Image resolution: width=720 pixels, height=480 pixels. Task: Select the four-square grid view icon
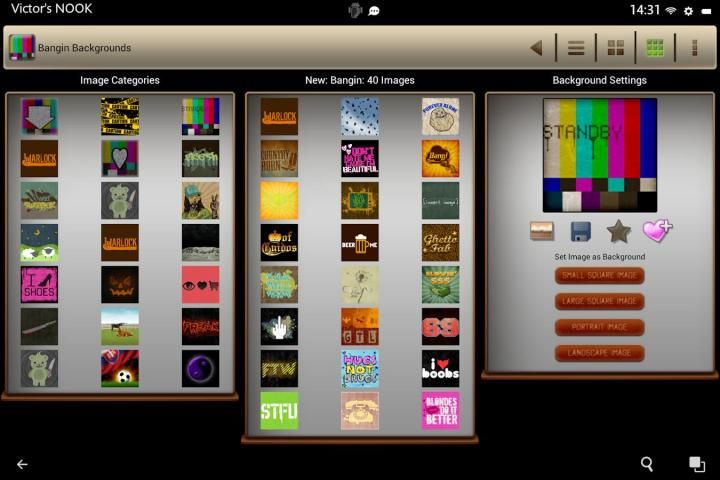616,47
